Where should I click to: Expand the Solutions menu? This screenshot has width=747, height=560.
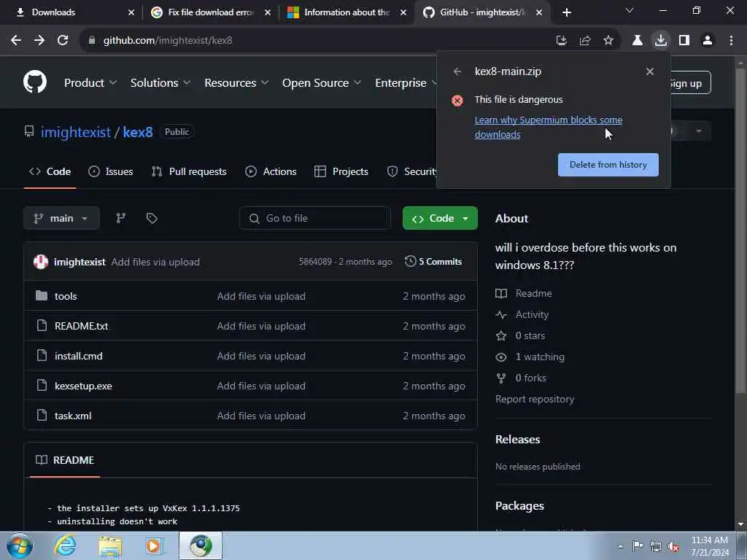[160, 83]
